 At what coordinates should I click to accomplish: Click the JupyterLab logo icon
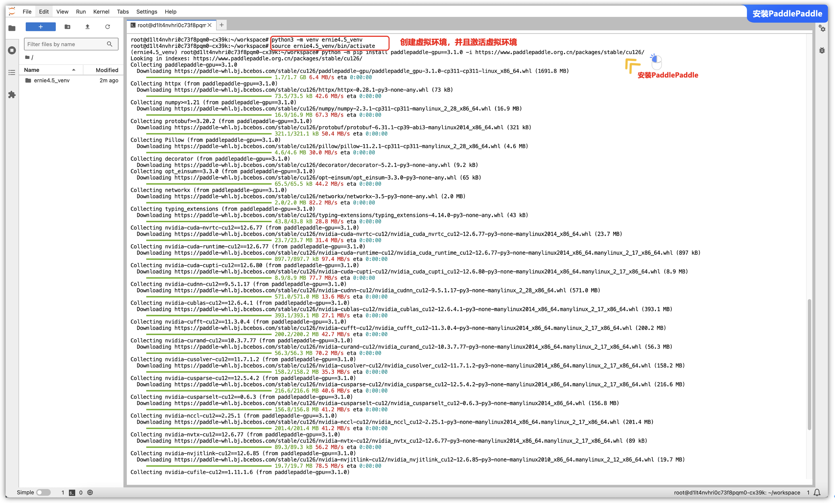12,12
